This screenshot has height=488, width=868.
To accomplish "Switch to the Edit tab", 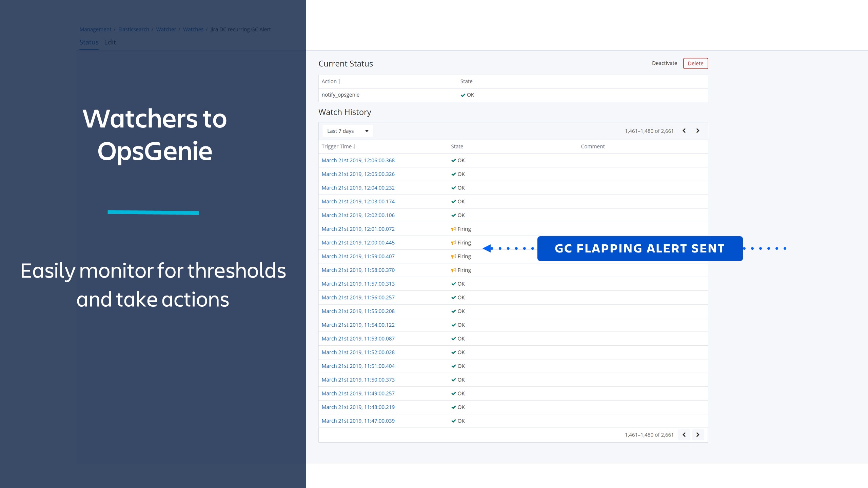I will pyautogui.click(x=110, y=42).
